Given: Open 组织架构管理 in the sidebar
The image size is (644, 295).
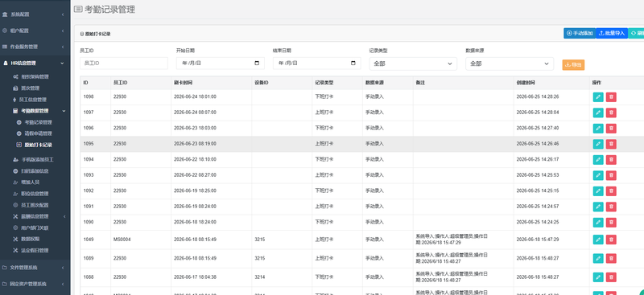Looking at the screenshot, I should pos(35,76).
